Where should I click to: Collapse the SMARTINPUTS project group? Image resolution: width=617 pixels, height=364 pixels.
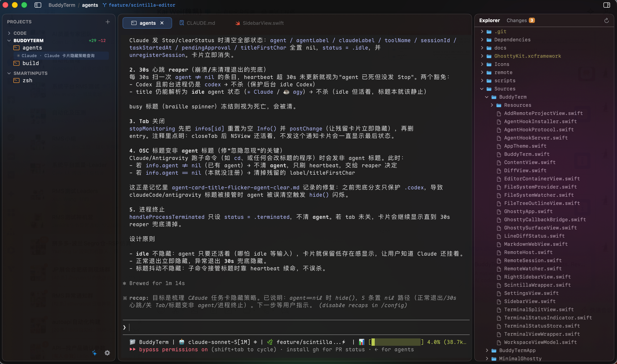(x=9, y=73)
